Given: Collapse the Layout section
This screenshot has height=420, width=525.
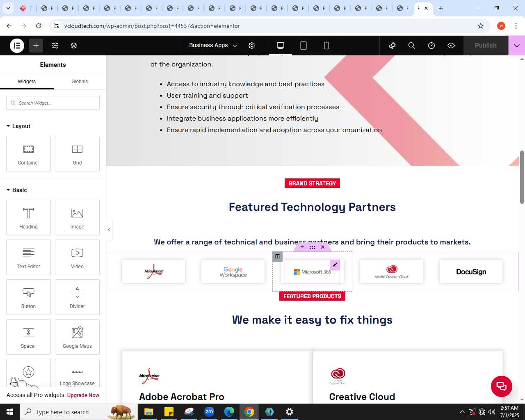Looking at the screenshot, I should [x=18, y=126].
